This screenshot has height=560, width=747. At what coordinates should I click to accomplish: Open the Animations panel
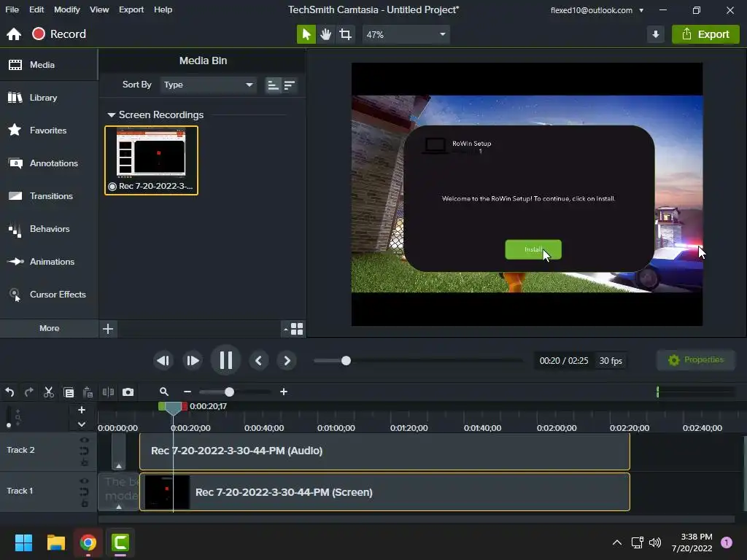coord(49,262)
